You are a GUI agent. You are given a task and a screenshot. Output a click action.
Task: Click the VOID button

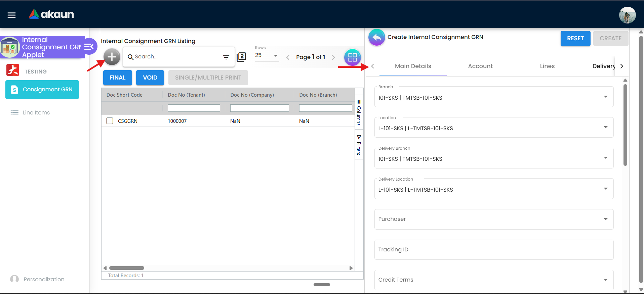pos(150,78)
